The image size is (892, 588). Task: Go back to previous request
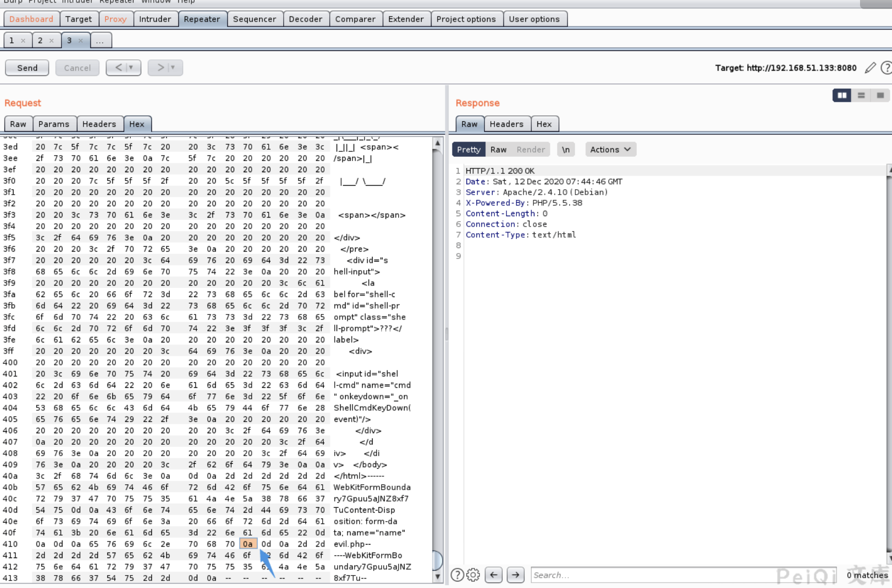click(118, 67)
